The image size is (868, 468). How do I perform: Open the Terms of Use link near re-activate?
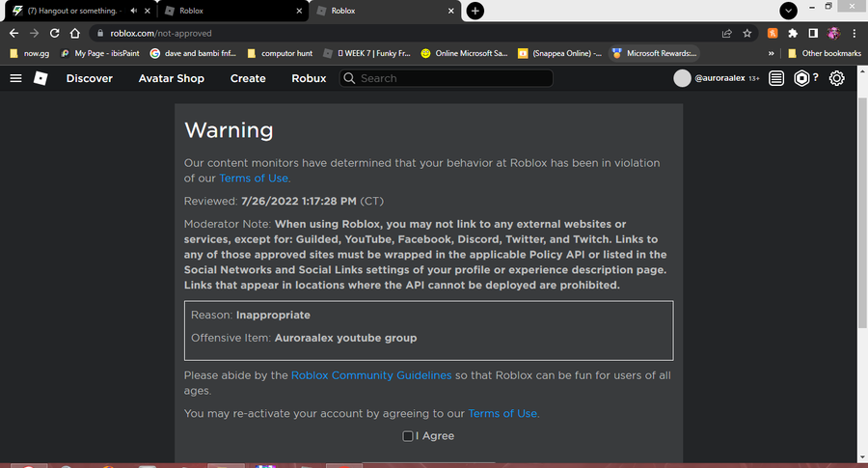(x=502, y=414)
